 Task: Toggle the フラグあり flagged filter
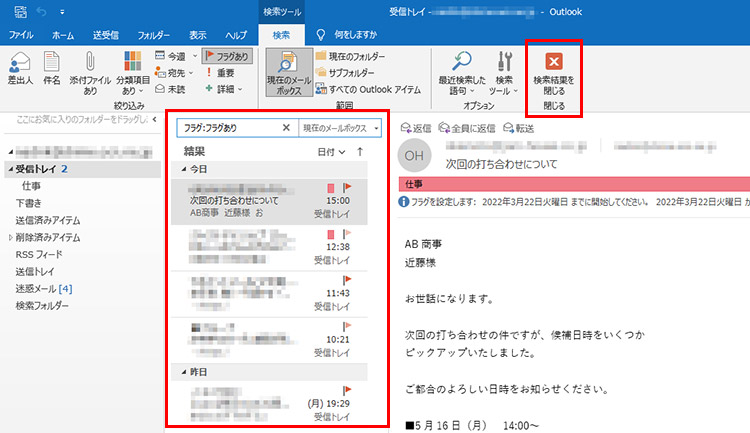pos(227,56)
